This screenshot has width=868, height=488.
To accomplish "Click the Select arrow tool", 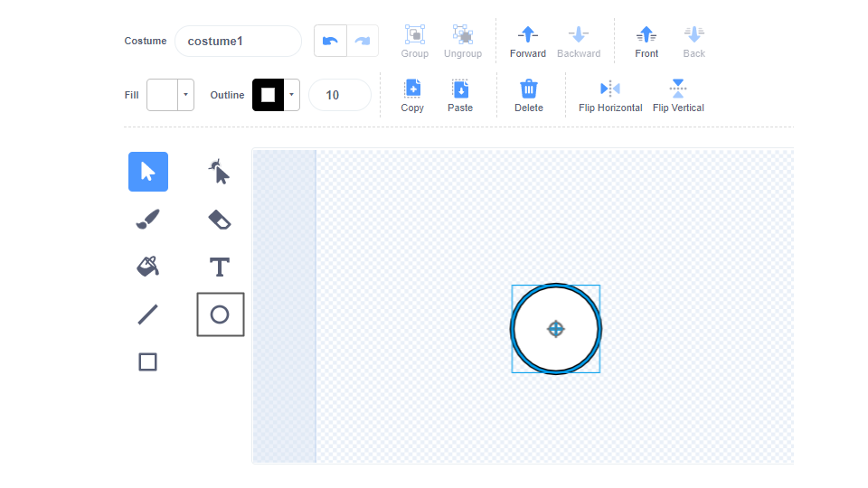I will coord(148,172).
